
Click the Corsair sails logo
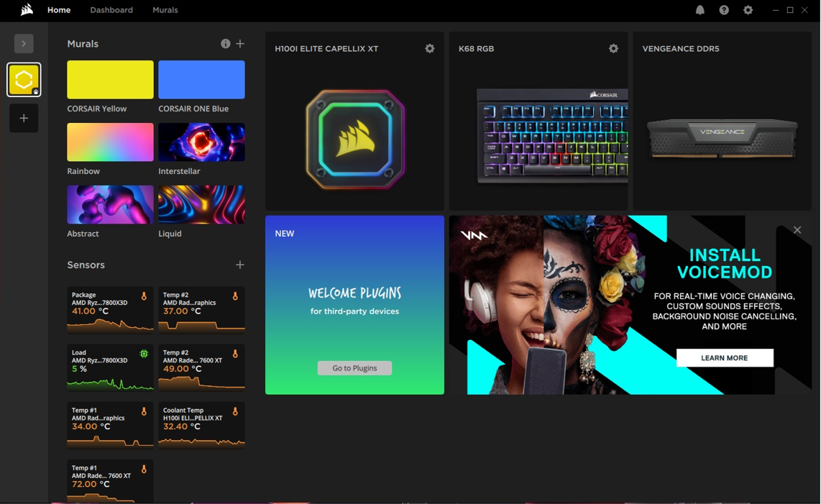coord(27,9)
